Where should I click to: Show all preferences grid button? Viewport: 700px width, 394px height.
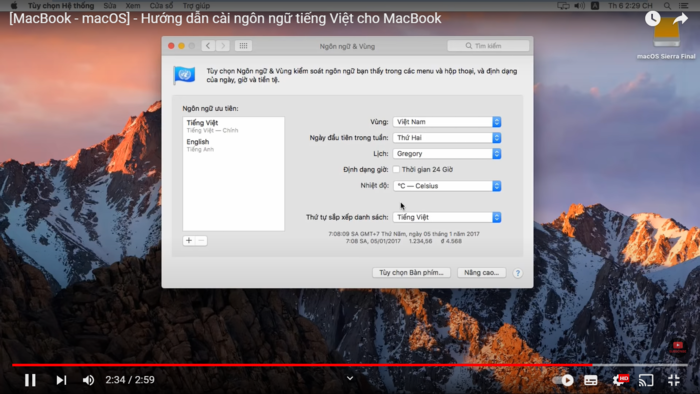click(x=243, y=46)
